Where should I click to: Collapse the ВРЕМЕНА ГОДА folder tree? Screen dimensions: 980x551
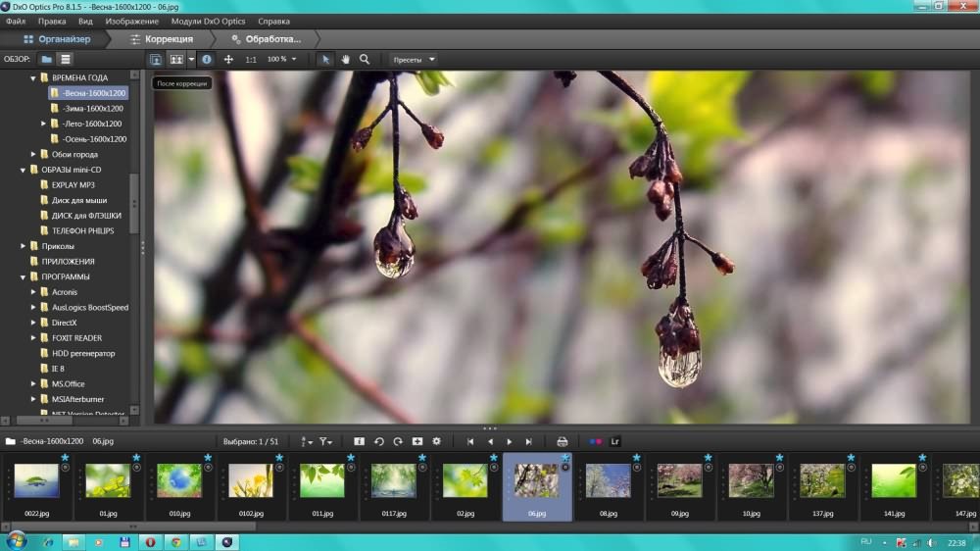32,77
